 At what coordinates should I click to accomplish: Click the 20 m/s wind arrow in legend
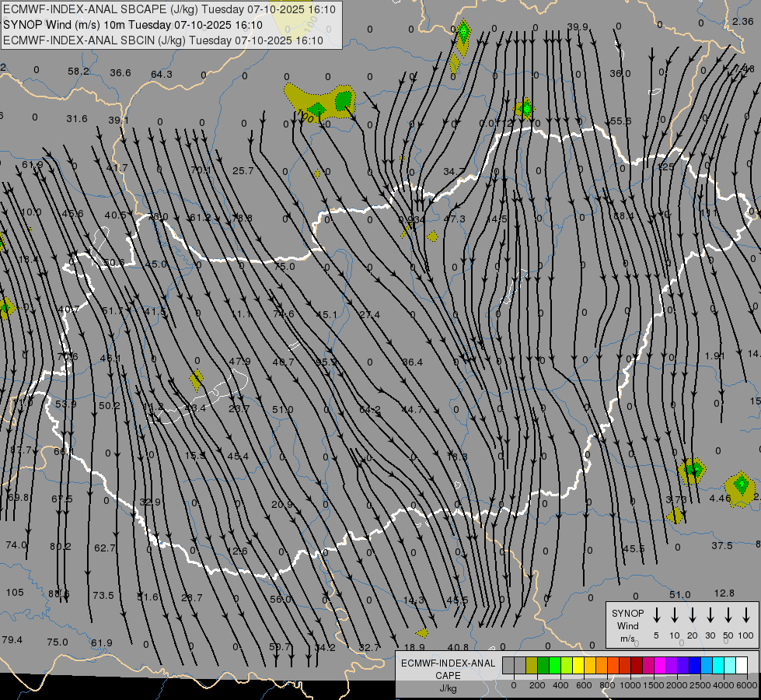pyautogui.click(x=693, y=615)
